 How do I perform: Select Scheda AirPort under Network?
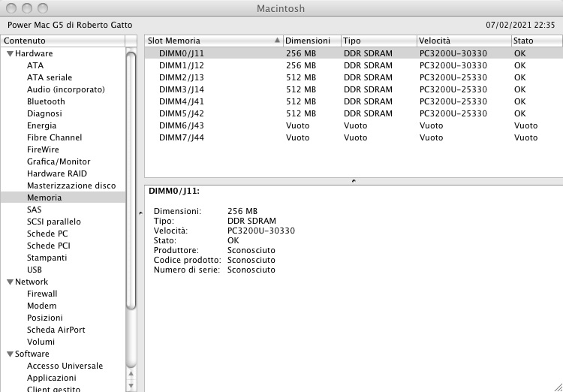point(56,330)
